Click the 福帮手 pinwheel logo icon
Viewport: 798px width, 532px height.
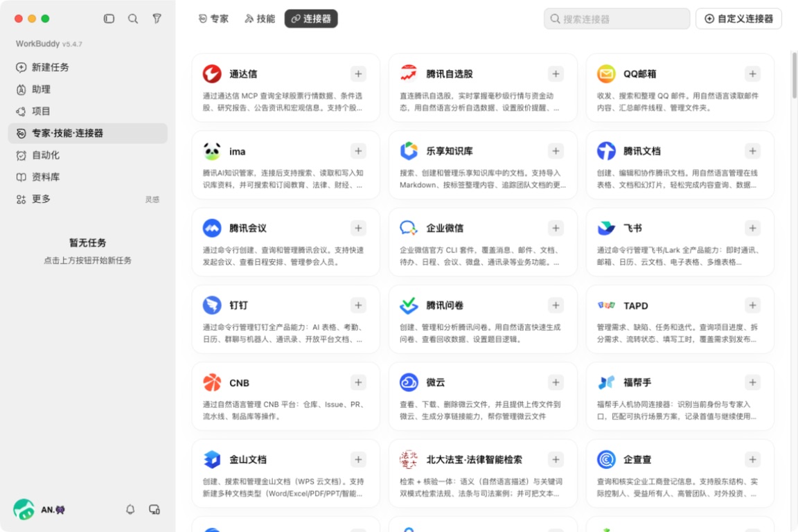[606, 382]
